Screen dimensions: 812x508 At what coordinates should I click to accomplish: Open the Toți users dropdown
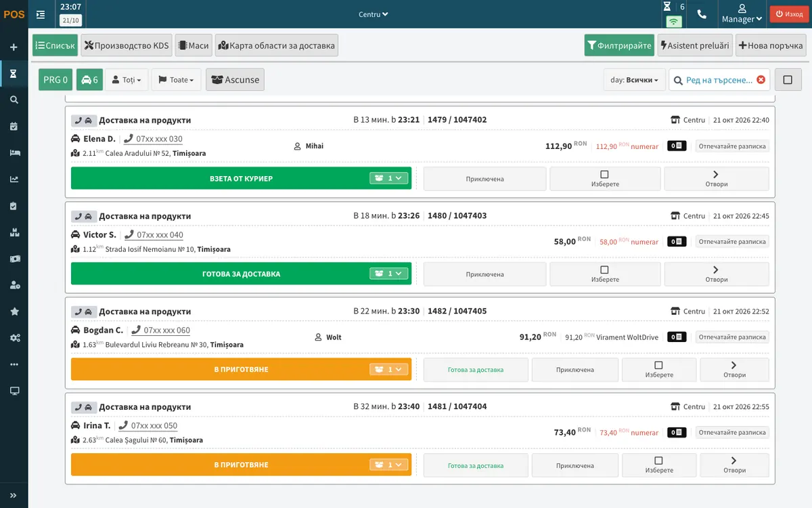click(x=127, y=80)
